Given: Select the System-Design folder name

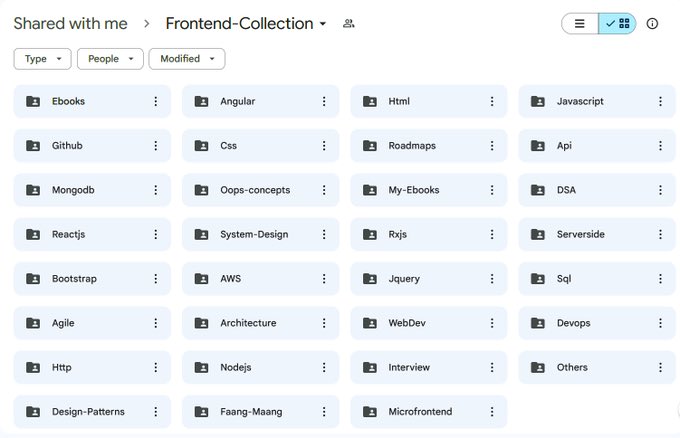Looking at the screenshot, I should point(254,234).
